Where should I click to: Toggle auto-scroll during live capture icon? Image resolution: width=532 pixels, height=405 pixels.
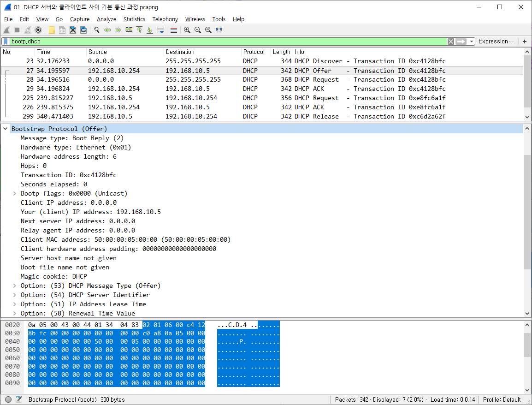coord(160,30)
